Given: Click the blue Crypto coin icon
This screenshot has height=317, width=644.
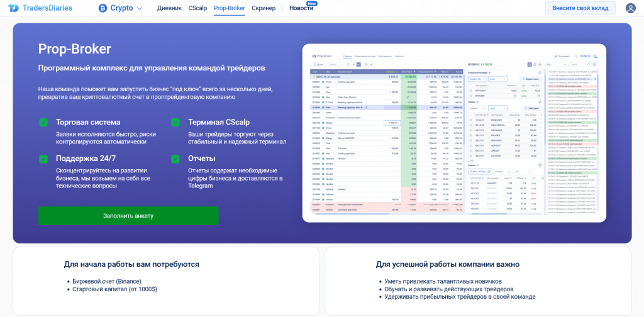Looking at the screenshot, I should click(x=103, y=8).
